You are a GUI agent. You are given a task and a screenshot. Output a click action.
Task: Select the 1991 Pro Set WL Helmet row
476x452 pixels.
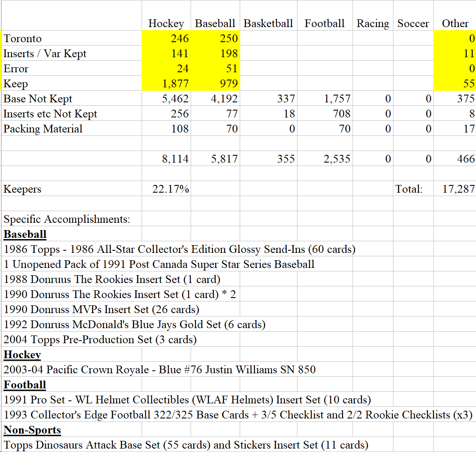click(187, 400)
